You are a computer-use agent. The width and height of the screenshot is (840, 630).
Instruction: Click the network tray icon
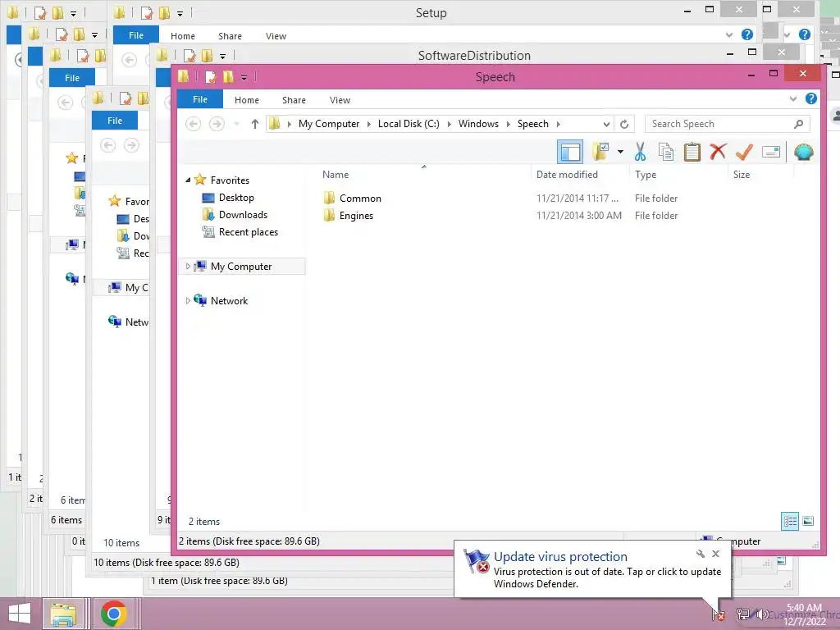click(742, 614)
